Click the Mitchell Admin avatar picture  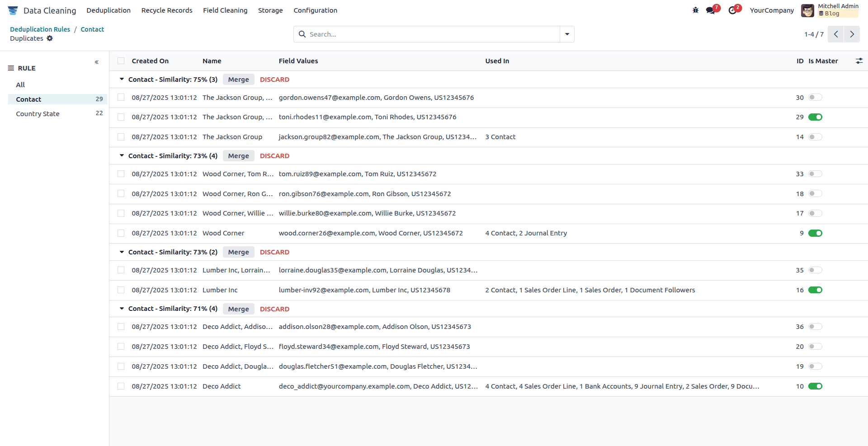[x=808, y=10]
